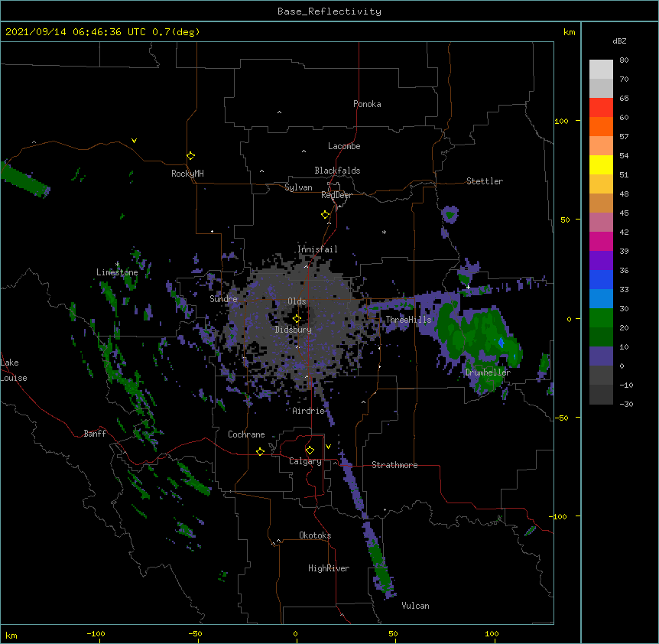Screen dimensions: 659x644
Task: Click the km unit label at top right
Action: [569, 32]
